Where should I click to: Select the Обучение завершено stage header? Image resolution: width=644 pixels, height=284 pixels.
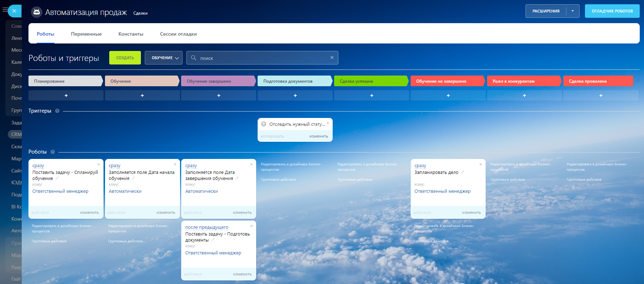(x=218, y=81)
